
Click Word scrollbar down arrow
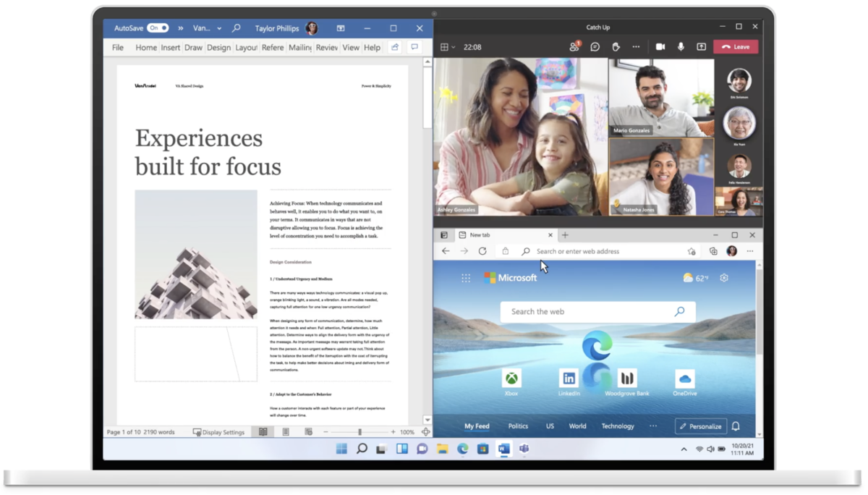pos(427,420)
